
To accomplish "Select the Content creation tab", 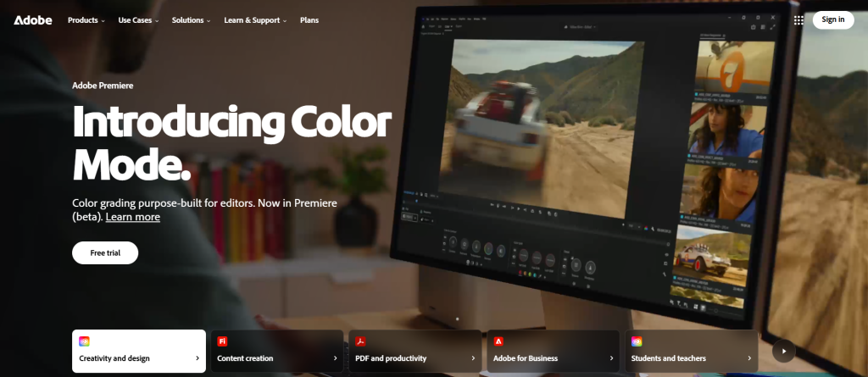I will click(x=277, y=352).
